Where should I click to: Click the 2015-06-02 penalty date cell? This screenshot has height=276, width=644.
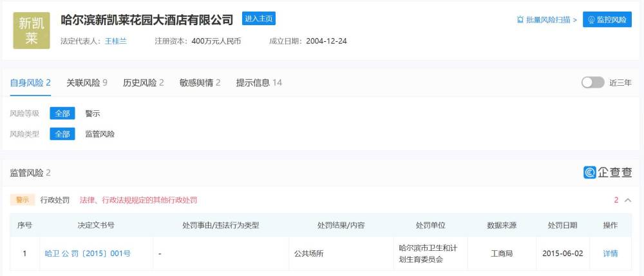[562, 253]
